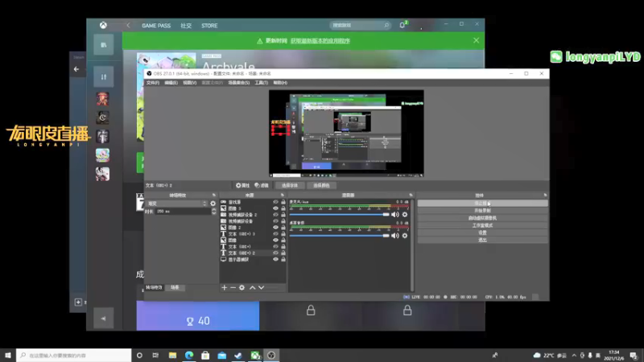Move selected source up with chevron
This screenshot has height=362, width=644.
tap(252, 288)
